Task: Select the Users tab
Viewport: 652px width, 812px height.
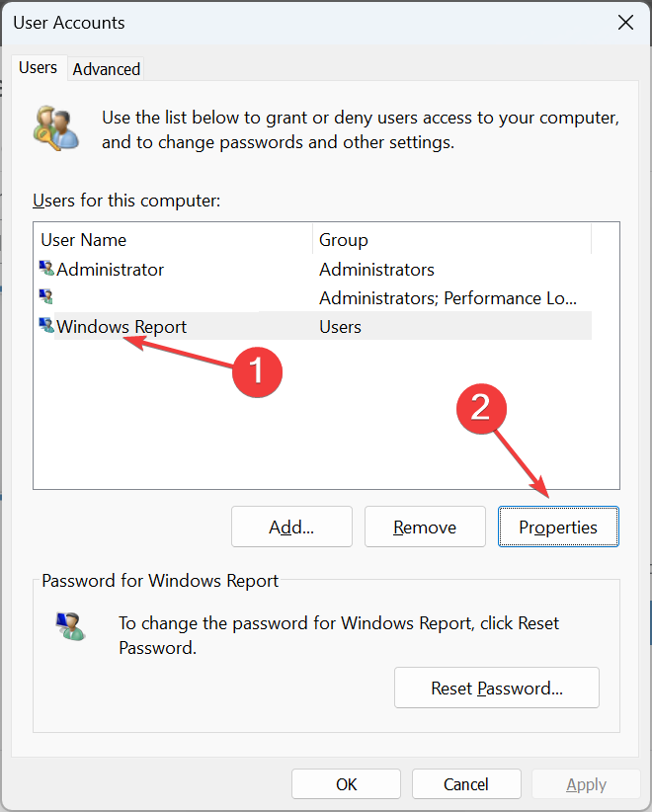Action: tap(39, 68)
